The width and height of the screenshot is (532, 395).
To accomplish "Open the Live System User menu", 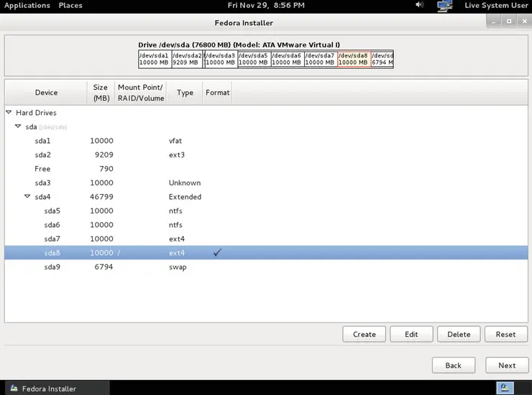I will tap(496, 6).
